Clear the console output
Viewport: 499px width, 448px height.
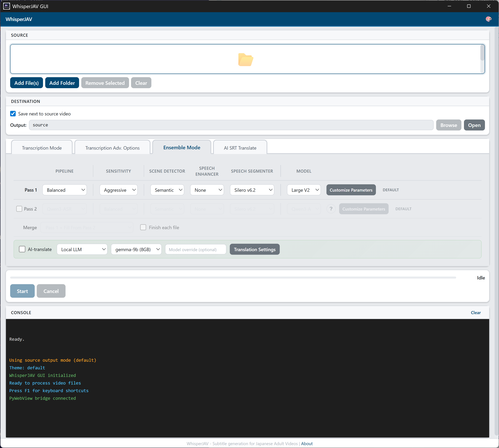pyautogui.click(x=476, y=312)
